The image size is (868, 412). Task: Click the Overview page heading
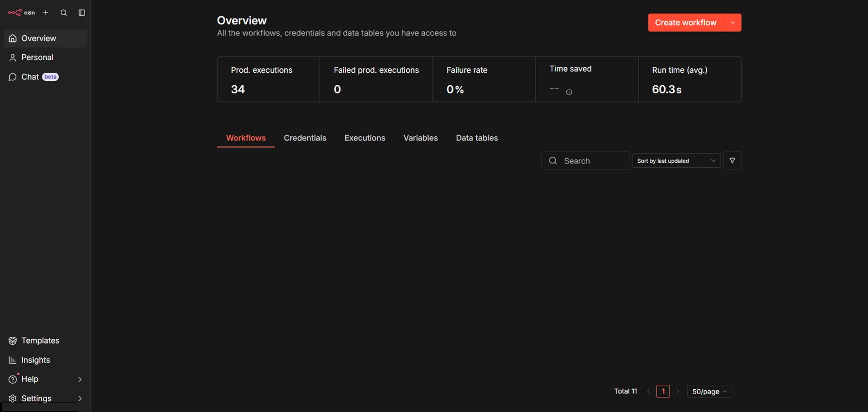242,21
